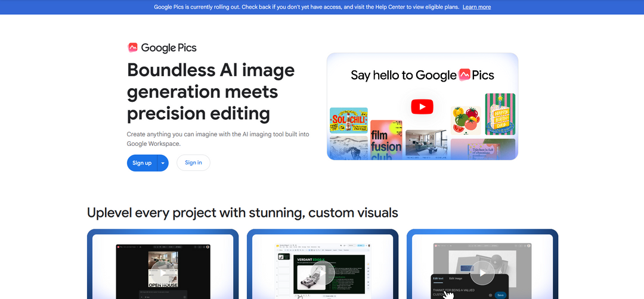Click the Save button in third video card

coord(500,295)
